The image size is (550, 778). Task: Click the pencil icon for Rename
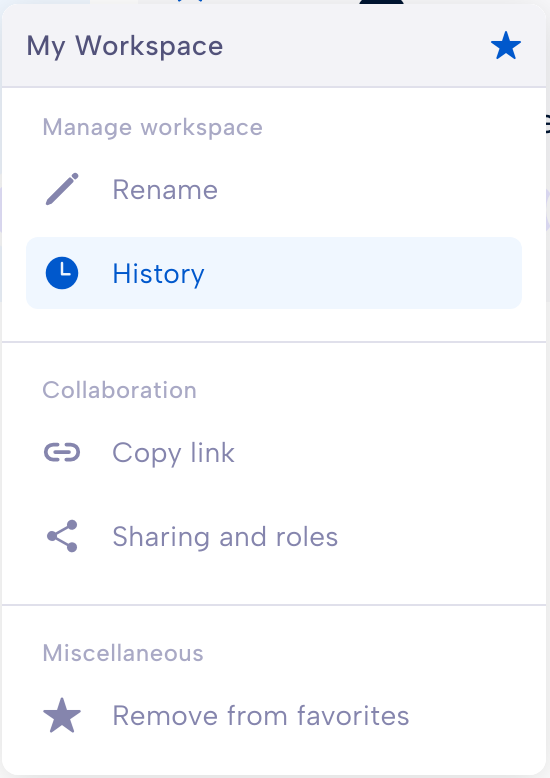click(62, 189)
